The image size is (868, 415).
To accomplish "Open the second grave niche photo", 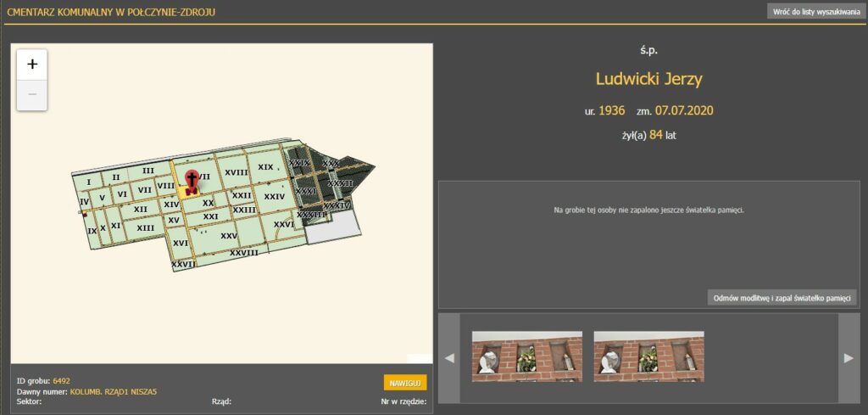I will tap(648, 356).
